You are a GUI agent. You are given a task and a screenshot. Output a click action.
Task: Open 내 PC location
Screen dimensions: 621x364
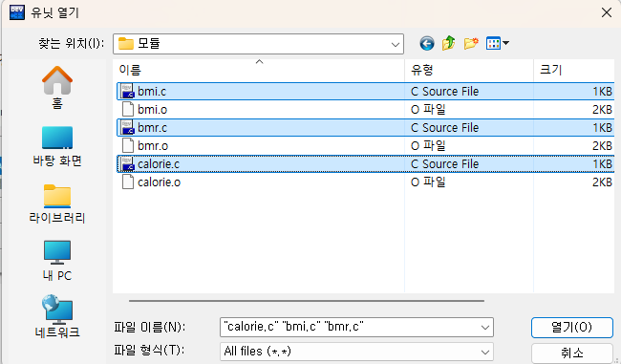pos(57,261)
